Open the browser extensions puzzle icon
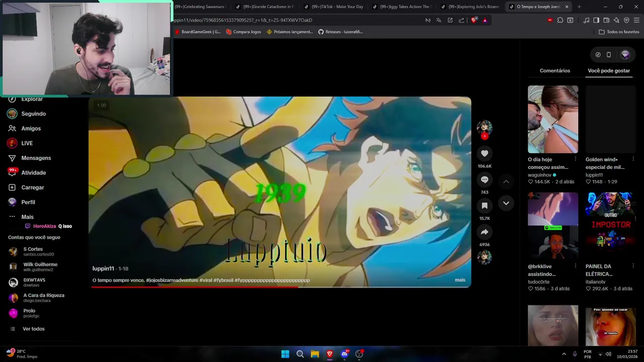 pyautogui.click(x=560, y=20)
